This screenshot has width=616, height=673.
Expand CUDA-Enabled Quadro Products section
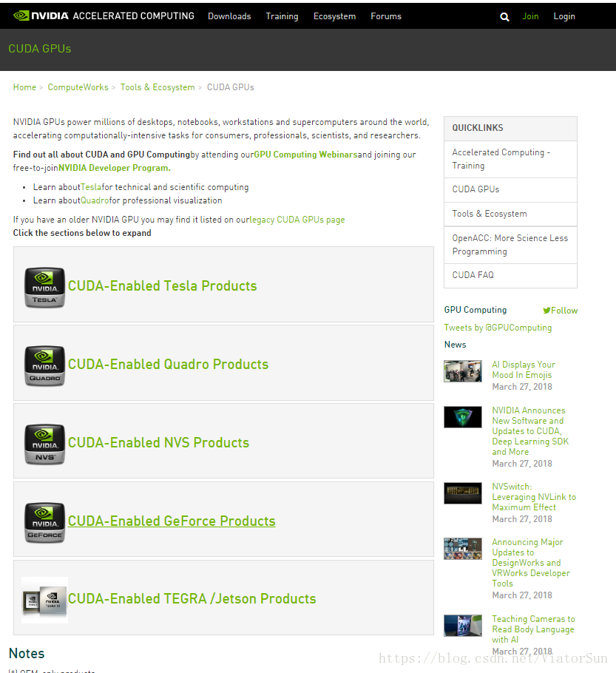tap(169, 364)
